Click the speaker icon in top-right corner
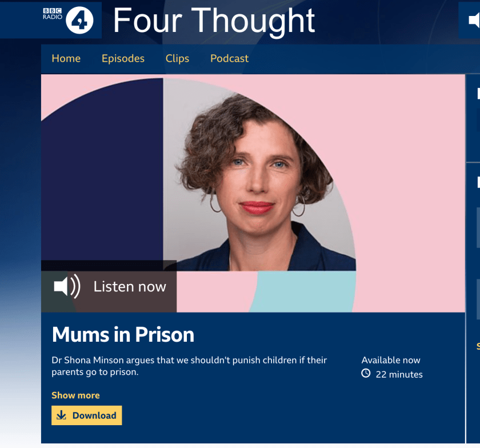 (474, 20)
